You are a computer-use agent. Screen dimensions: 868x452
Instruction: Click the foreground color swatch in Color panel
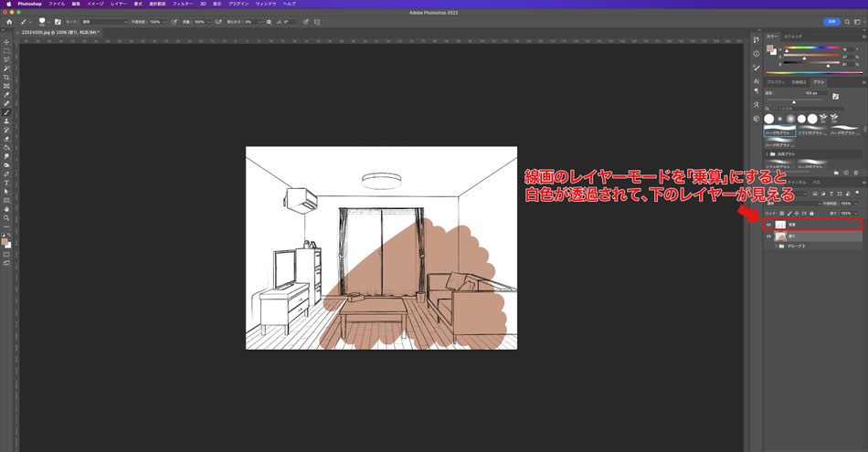pyautogui.click(x=770, y=49)
